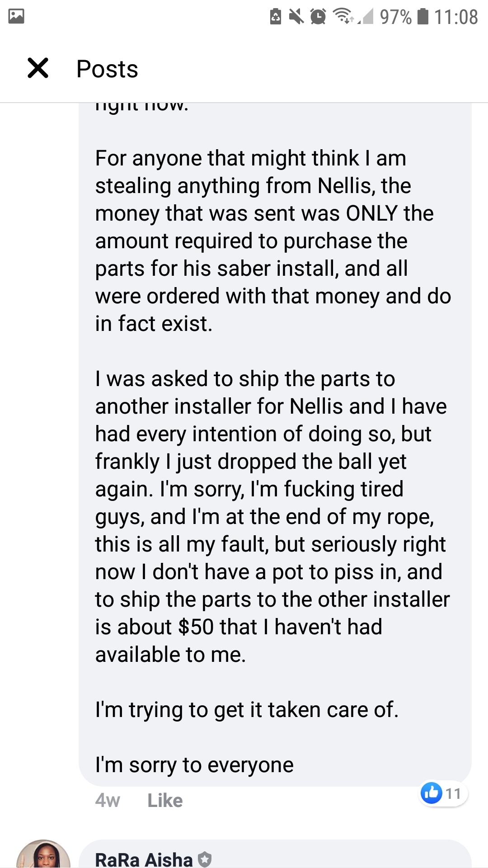
Task: Tap the "I'm sorry to everyone" line
Action: 194,765
